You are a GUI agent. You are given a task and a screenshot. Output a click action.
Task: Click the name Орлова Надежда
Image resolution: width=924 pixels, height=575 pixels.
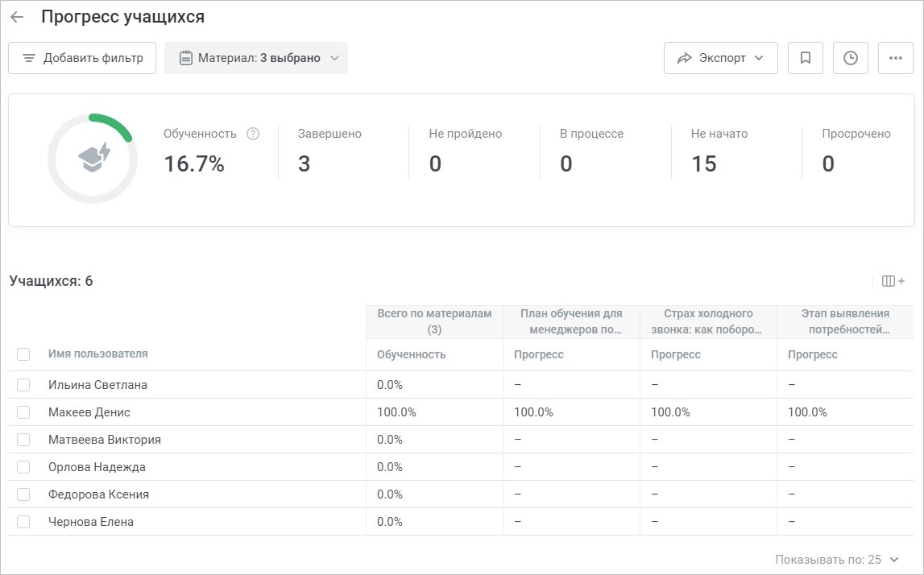tap(97, 467)
